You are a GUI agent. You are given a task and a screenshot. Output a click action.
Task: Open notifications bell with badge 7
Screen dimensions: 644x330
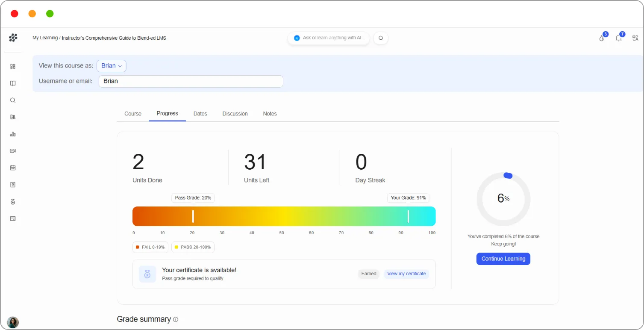tap(618, 38)
